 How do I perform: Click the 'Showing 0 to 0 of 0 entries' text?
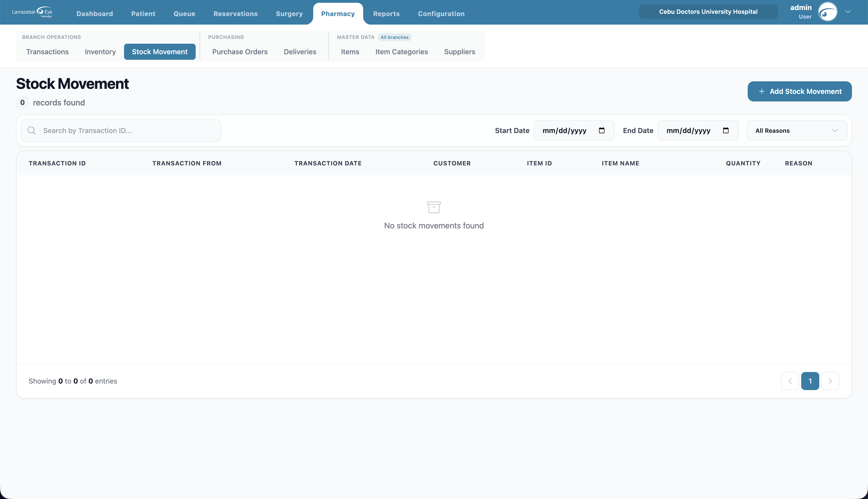[x=73, y=381]
